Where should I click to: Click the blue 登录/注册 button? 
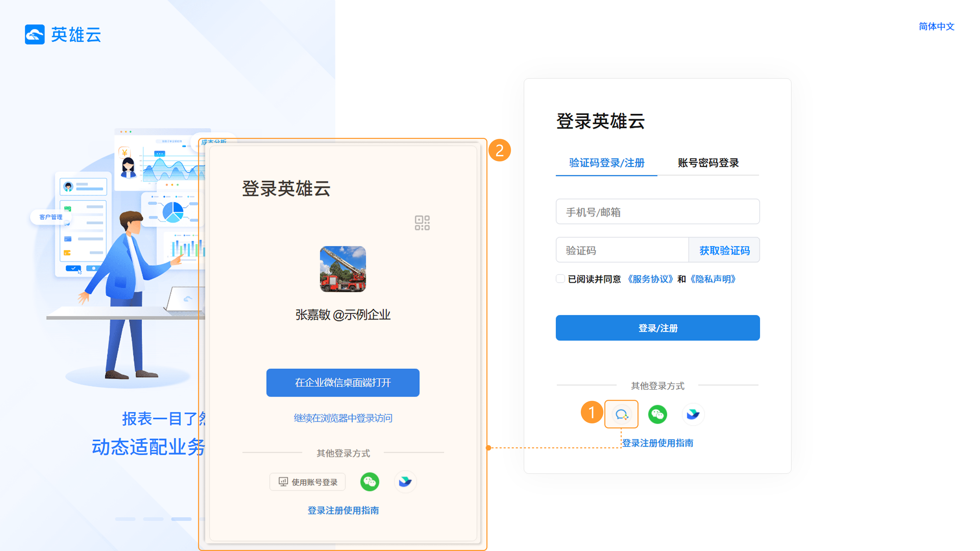(x=657, y=328)
